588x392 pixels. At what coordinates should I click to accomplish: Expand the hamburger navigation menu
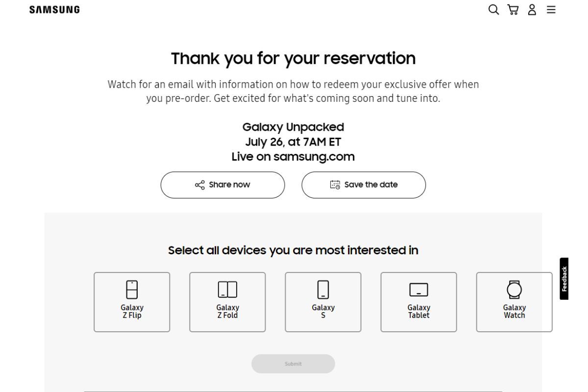[x=551, y=9]
